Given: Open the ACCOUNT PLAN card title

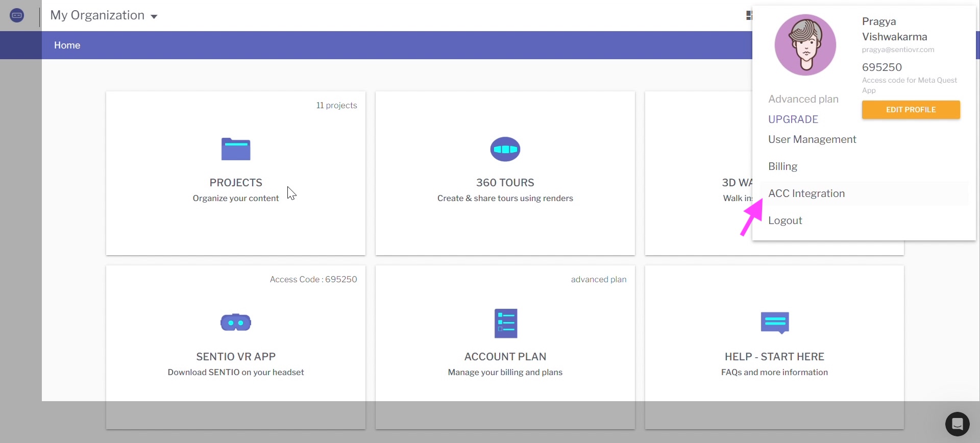Looking at the screenshot, I should click(505, 357).
